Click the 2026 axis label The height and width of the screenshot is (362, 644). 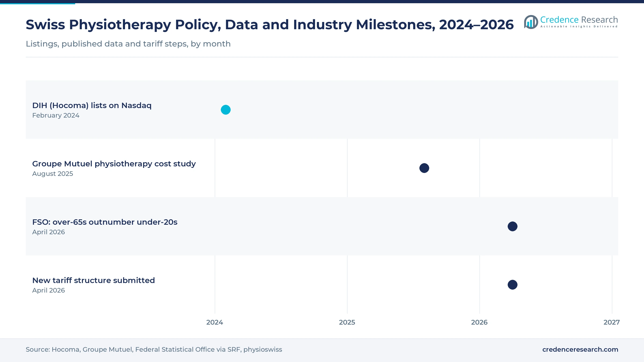479,322
